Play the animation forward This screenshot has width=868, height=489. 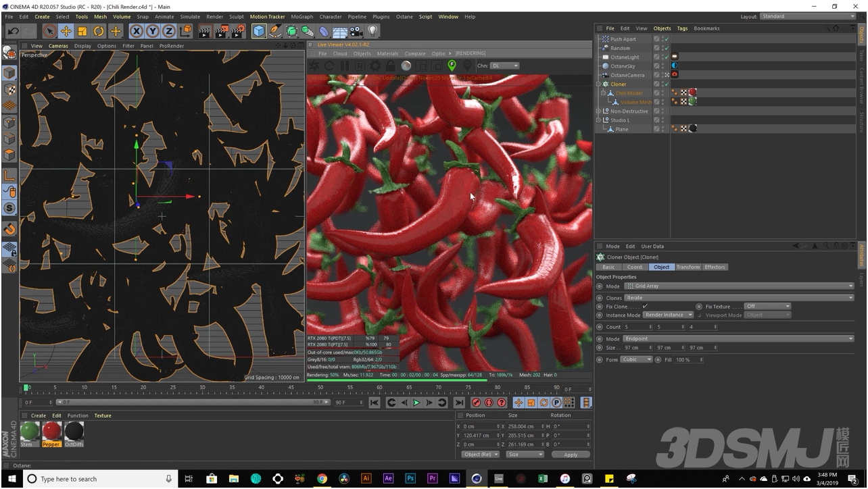click(416, 403)
